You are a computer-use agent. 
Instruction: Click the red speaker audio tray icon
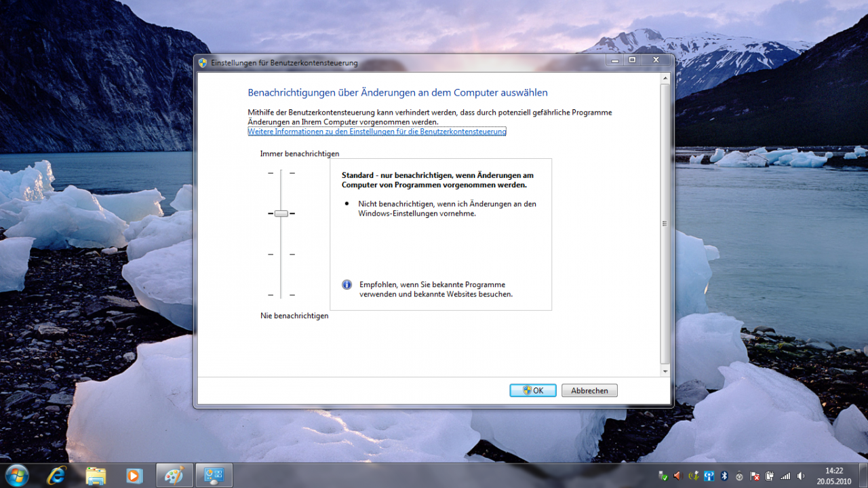(x=677, y=476)
